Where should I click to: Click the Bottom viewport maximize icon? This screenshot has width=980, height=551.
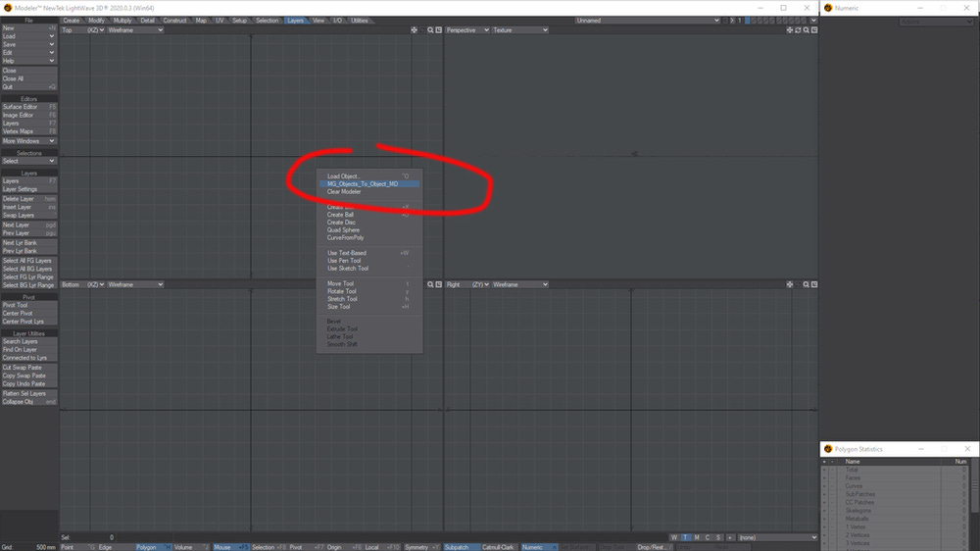click(439, 284)
